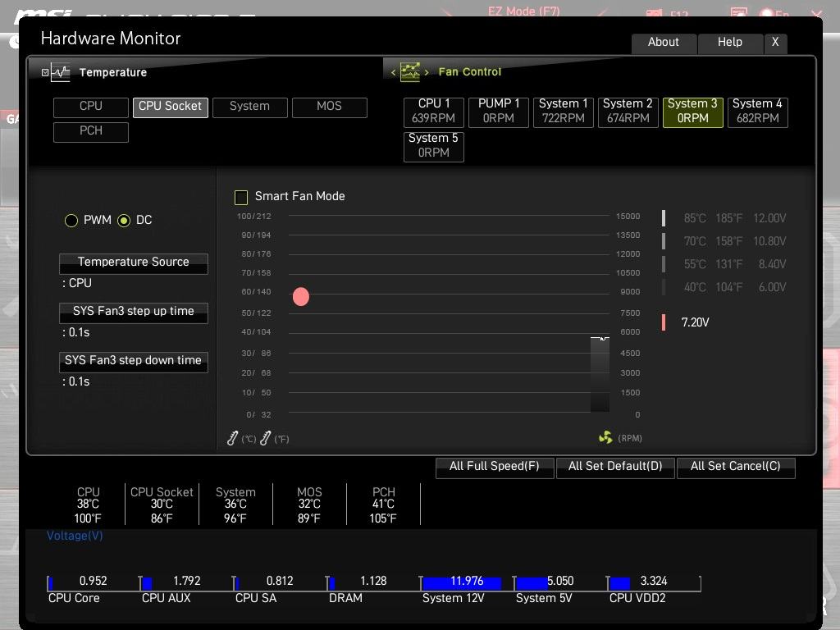Select the CPU temperature button
The image size is (840, 630).
(91, 107)
